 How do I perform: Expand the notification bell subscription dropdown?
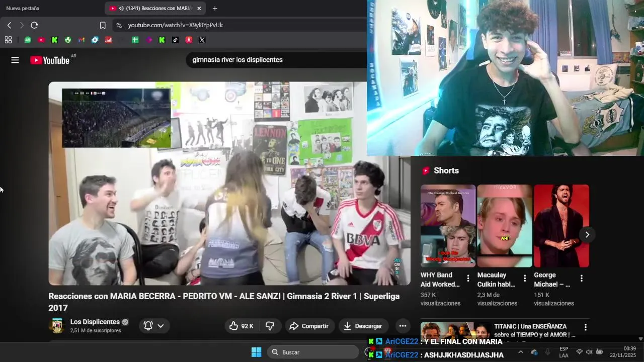pos(154,326)
